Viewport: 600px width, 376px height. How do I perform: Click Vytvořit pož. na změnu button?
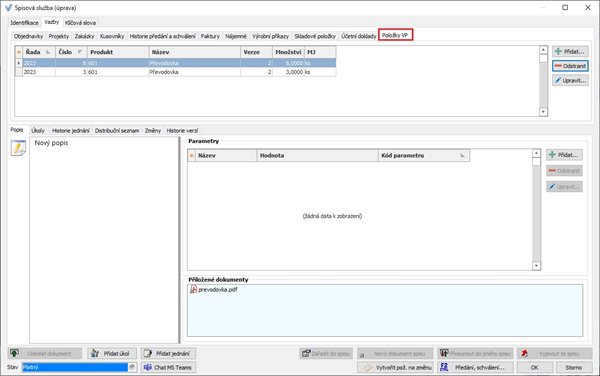tap(395, 367)
